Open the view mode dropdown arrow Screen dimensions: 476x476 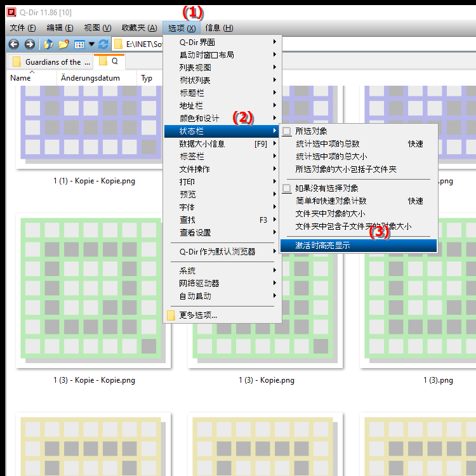pyautogui.click(x=91, y=44)
